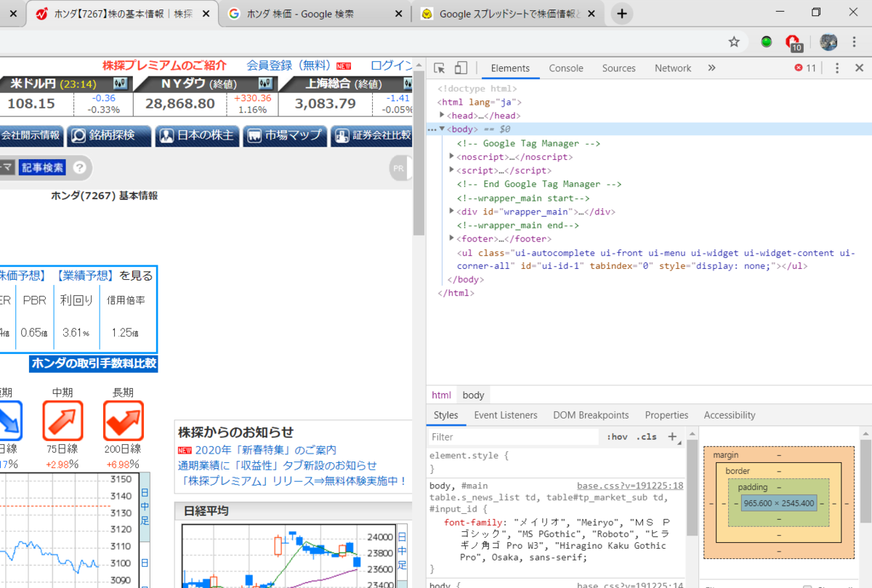The height and width of the screenshot is (588, 872).
Task: Open the Console tab
Action: 566,68
